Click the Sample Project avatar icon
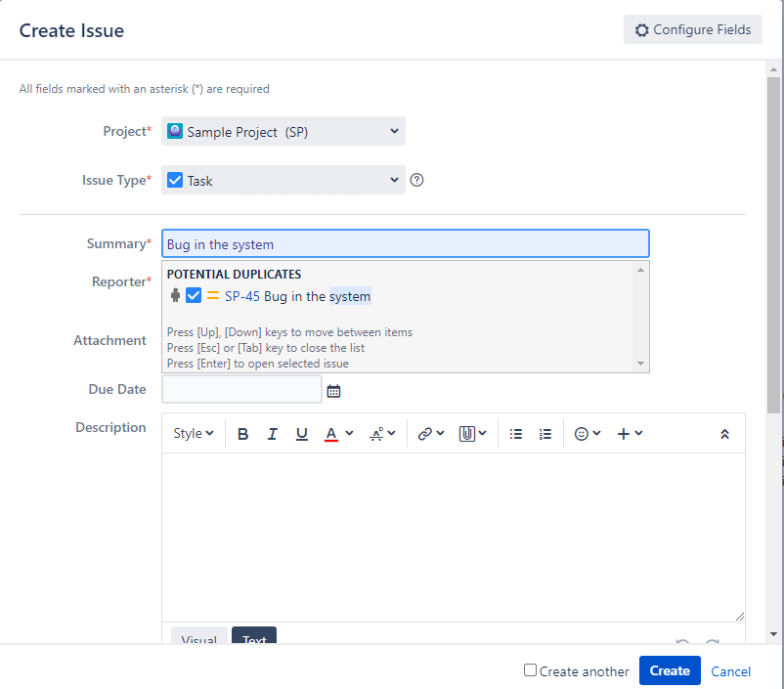This screenshot has height=689, width=784. coord(175,131)
